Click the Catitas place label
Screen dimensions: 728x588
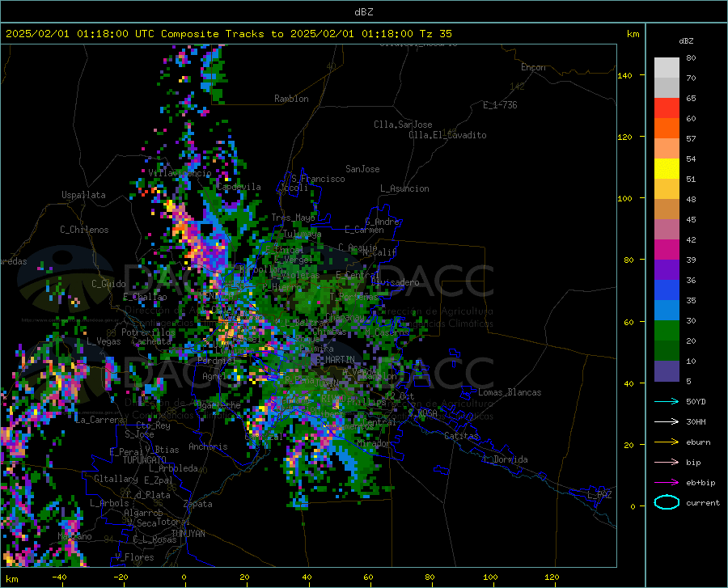click(x=461, y=436)
